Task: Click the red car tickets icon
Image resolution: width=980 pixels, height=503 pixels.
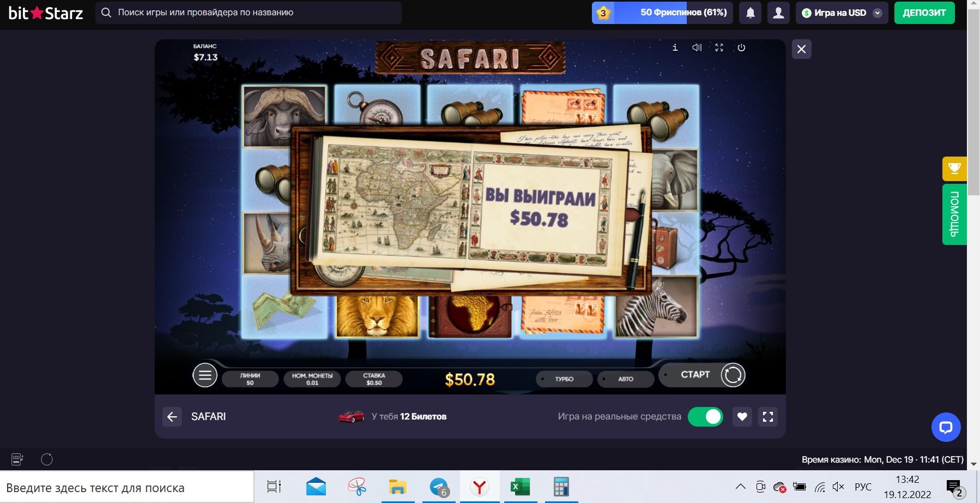Action: point(352,417)
